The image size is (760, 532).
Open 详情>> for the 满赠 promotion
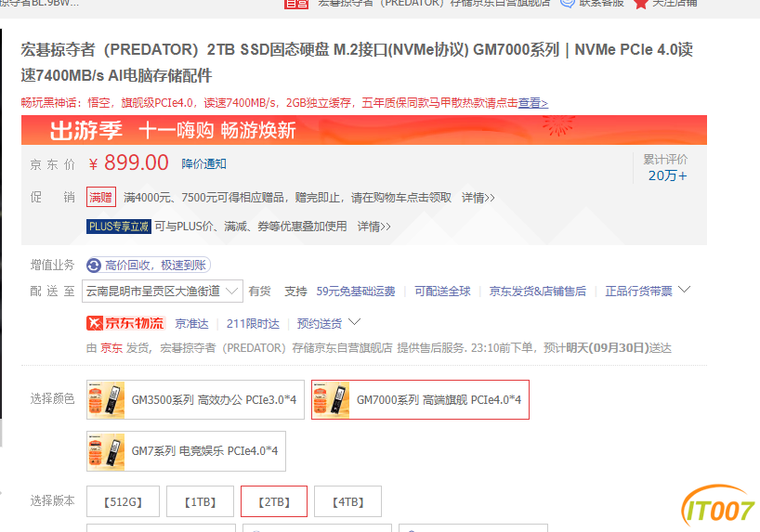[478, 198]
